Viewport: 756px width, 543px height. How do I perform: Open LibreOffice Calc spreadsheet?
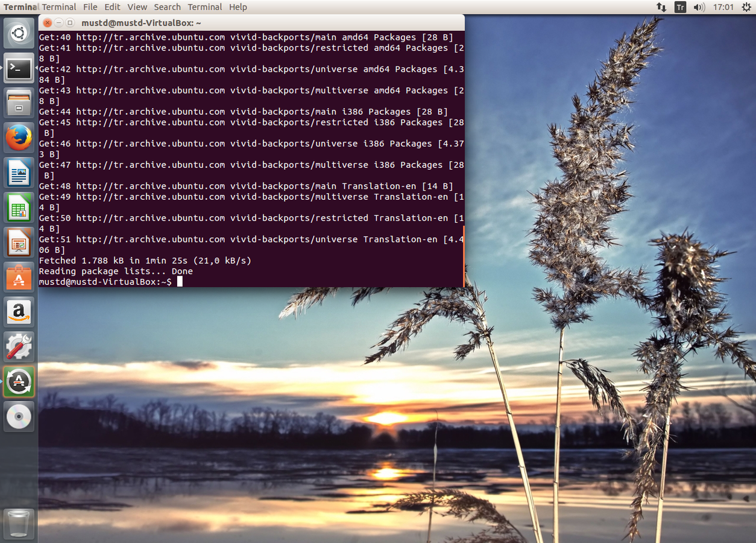19,208
